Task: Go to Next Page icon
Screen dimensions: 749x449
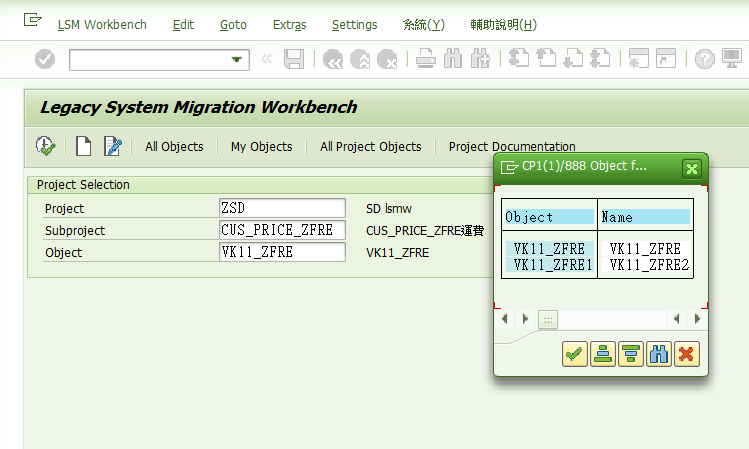Action: click(573, 58)
